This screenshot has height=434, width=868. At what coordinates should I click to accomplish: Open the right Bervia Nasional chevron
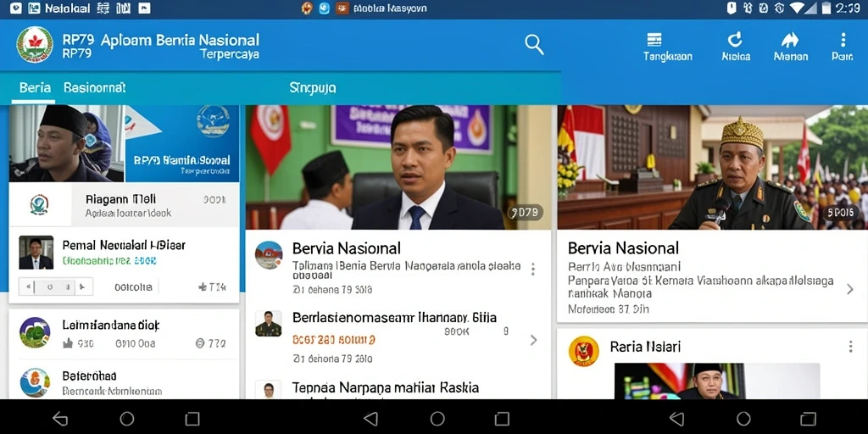coord(850,289)
